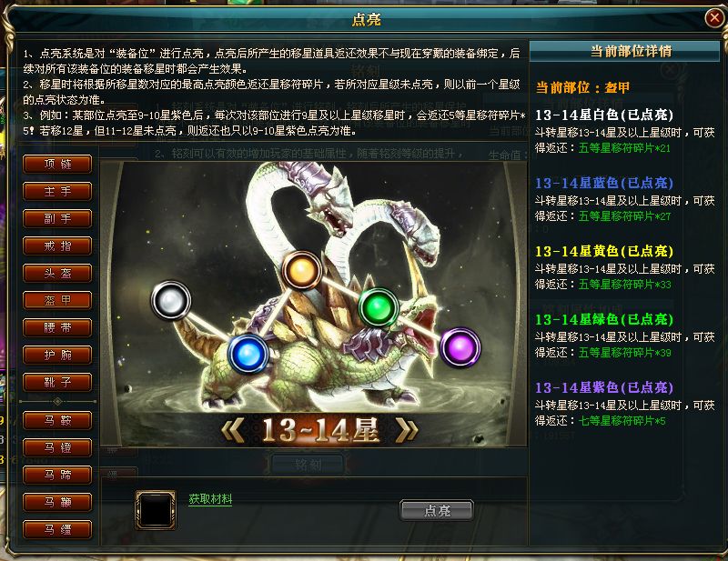Select the white orb node
This screenshot has height=561, width=728.
point(171,300)
